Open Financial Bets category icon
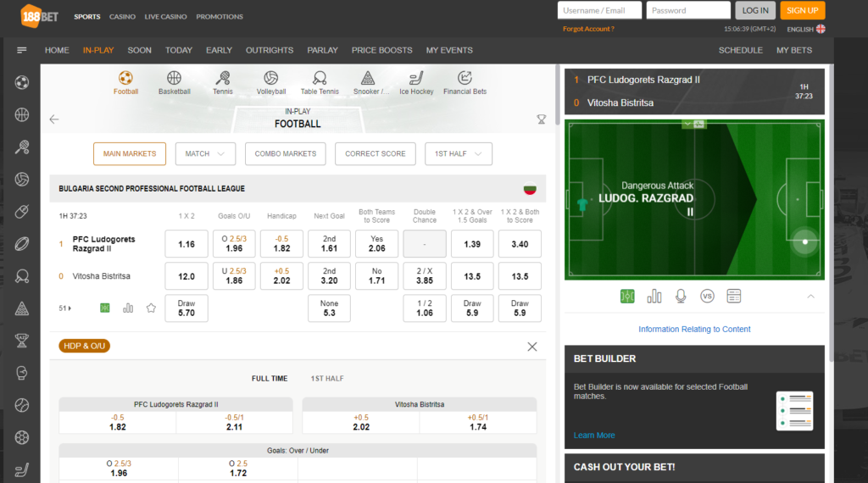The height and width of the screenshot is (483, 868). pos(465,79)
